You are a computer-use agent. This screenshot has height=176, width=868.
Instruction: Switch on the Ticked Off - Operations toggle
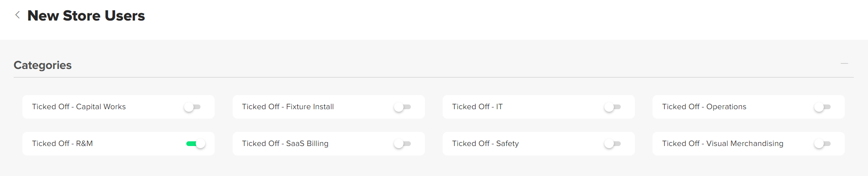[x=822, y=107]
